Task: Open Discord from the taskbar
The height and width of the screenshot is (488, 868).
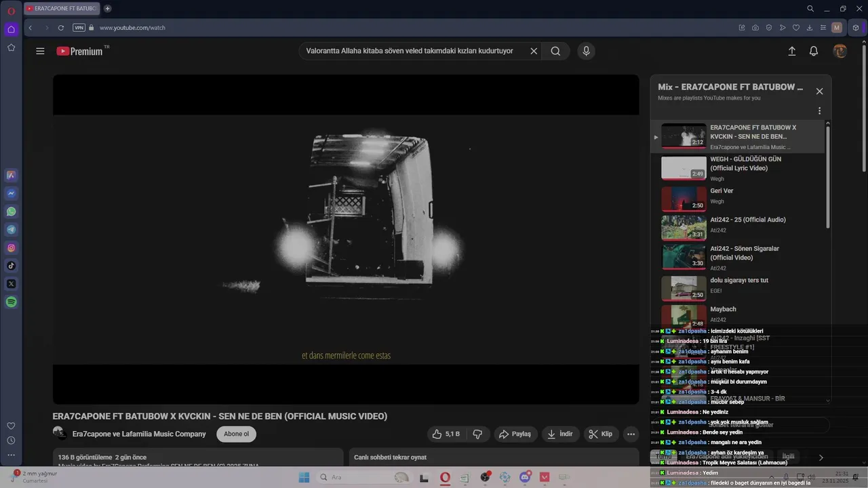Action: 524,477
